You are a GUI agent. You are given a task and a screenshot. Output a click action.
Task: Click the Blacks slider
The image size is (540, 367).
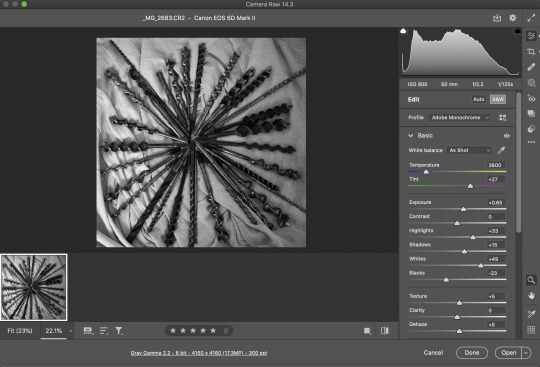click(457, 280)
